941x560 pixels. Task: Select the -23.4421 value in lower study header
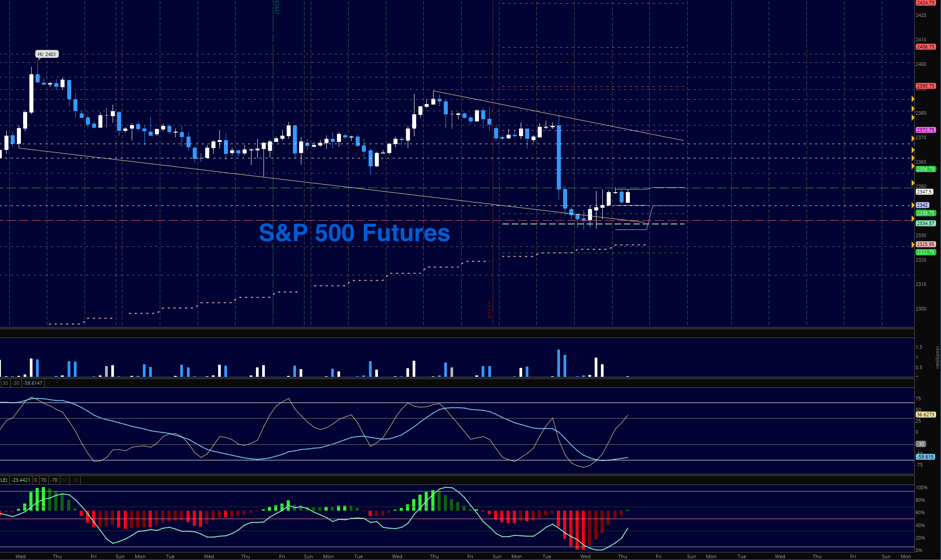click(x=20, y=480)
